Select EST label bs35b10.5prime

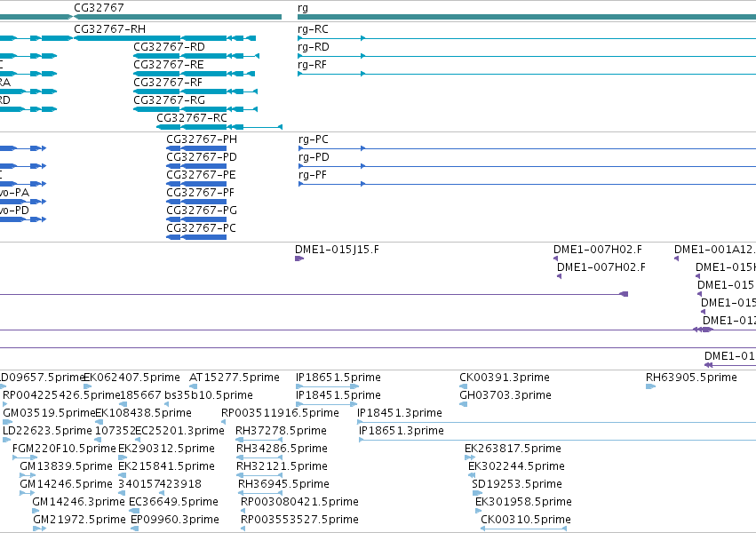[208, 395]
